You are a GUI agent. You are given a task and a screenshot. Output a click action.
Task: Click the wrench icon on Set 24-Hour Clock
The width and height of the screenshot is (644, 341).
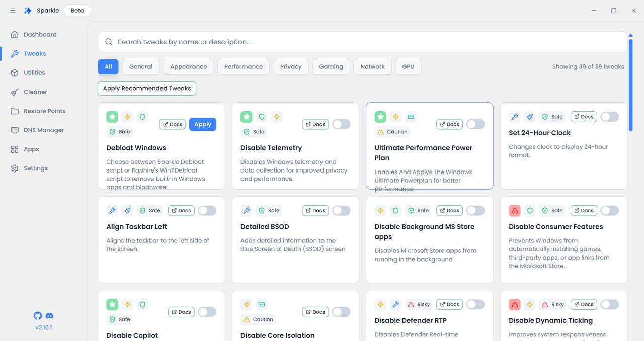click(x=515, y=117)
